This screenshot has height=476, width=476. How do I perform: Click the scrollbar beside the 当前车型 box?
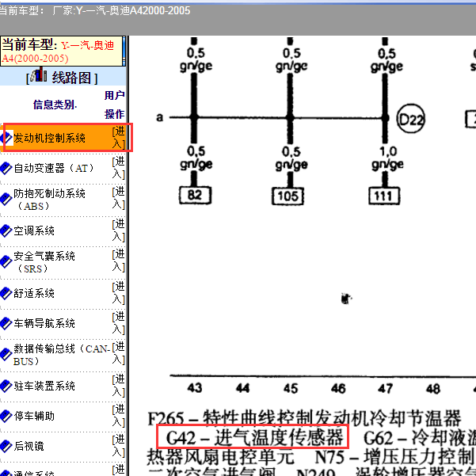point(124,51)
